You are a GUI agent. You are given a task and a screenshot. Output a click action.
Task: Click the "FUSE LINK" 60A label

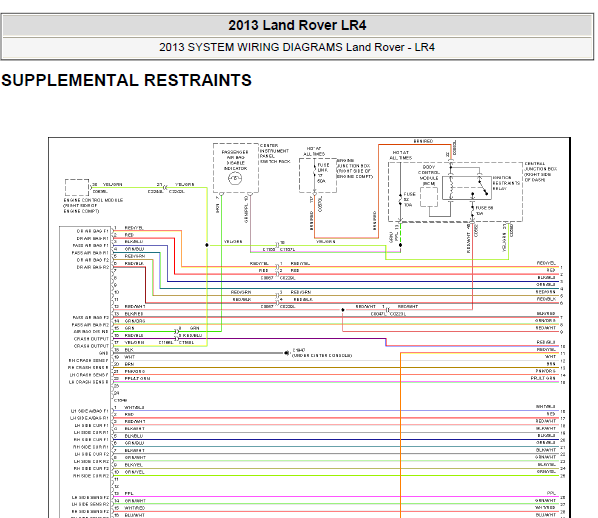323,173
